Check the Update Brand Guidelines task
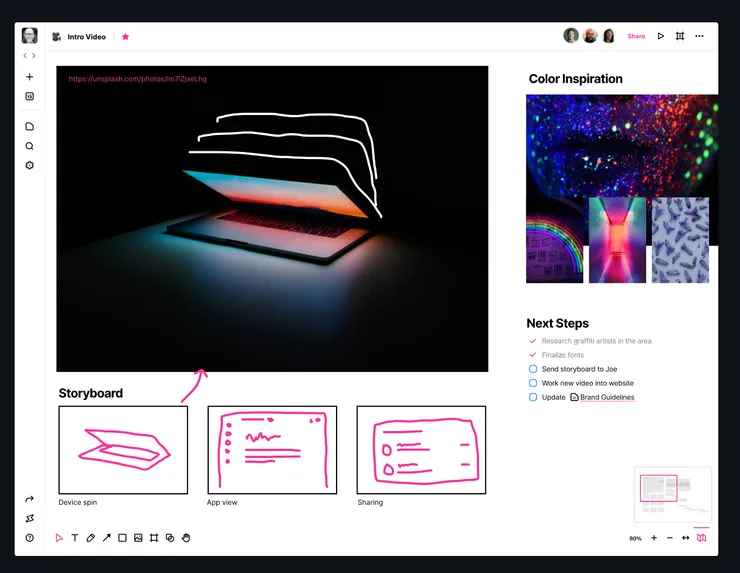 click(x=533, y=397)
